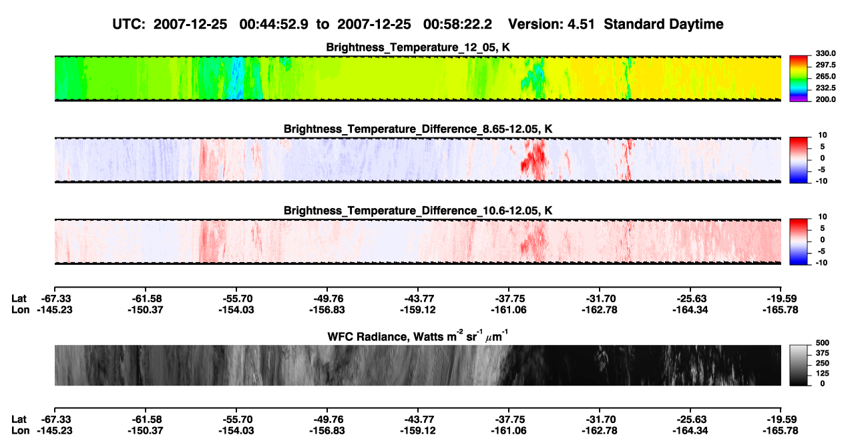Click the Brightness_Temperature_Difference_8.65-12.05 panel title
Image resolution: width=868 pixels, height=445 pixels.
pyautogui.click(x=418, y=129)
